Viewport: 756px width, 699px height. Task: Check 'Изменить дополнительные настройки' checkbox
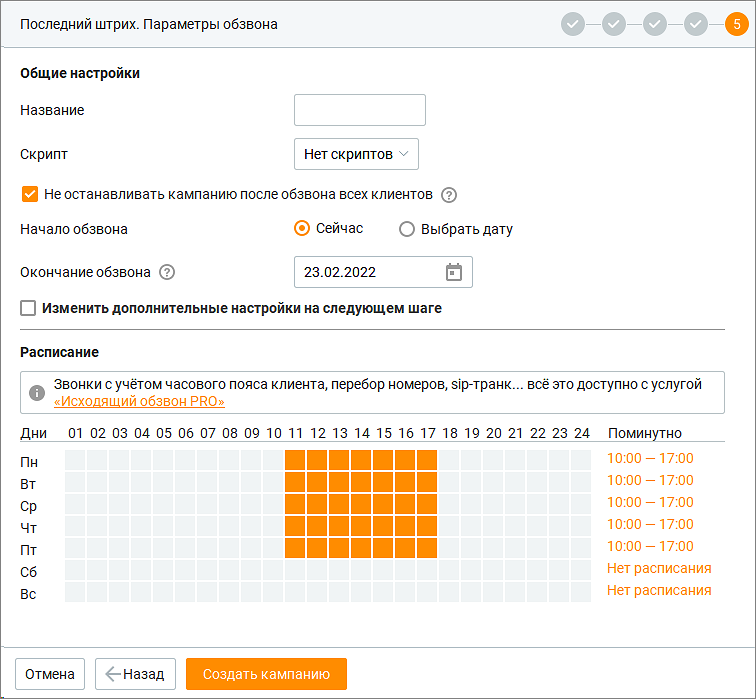coord(28,308)
